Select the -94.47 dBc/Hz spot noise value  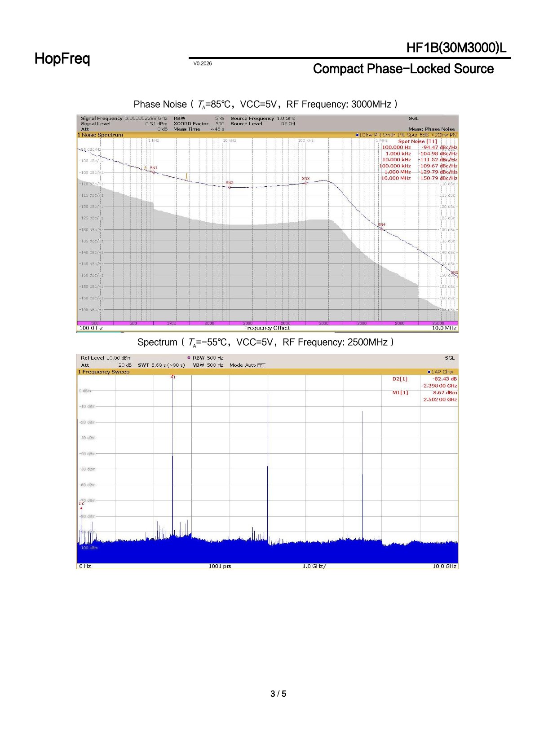pyautogui.click(x=439, y=147)
